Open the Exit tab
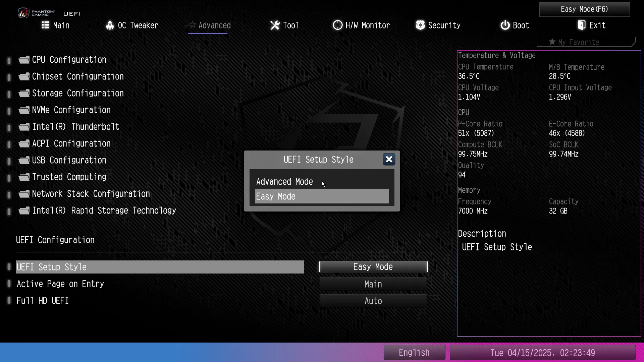 point(592,25)
